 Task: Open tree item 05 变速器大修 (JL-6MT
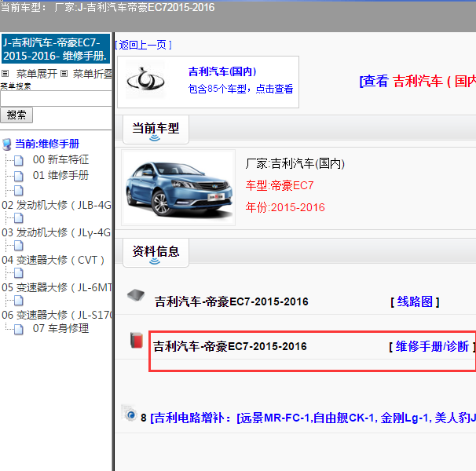[x=57, y=287]
